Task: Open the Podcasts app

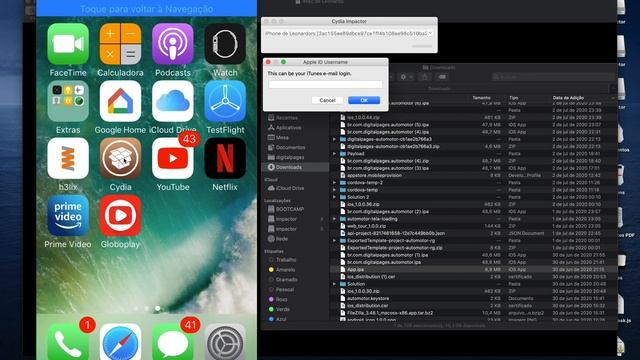Action: click(173, 44)
